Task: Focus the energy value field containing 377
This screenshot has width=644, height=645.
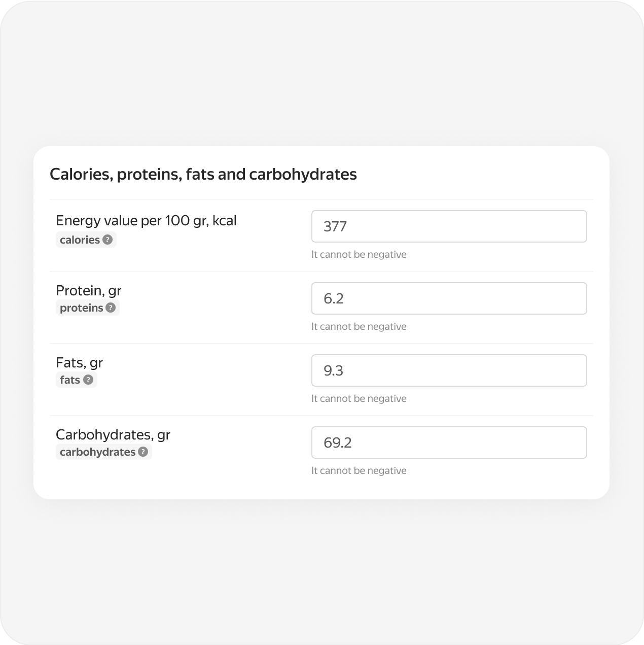Action: tap(449, 226)
